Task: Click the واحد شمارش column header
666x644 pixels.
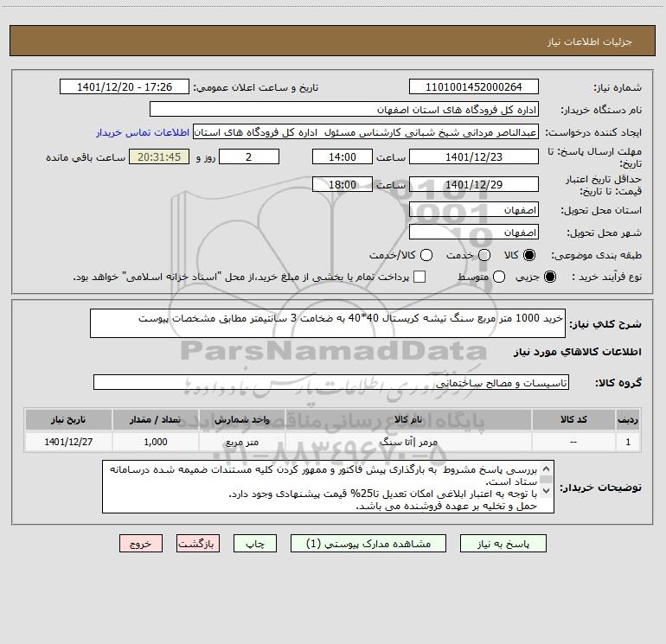Action: pyautogui.click(x=241, y=419)
